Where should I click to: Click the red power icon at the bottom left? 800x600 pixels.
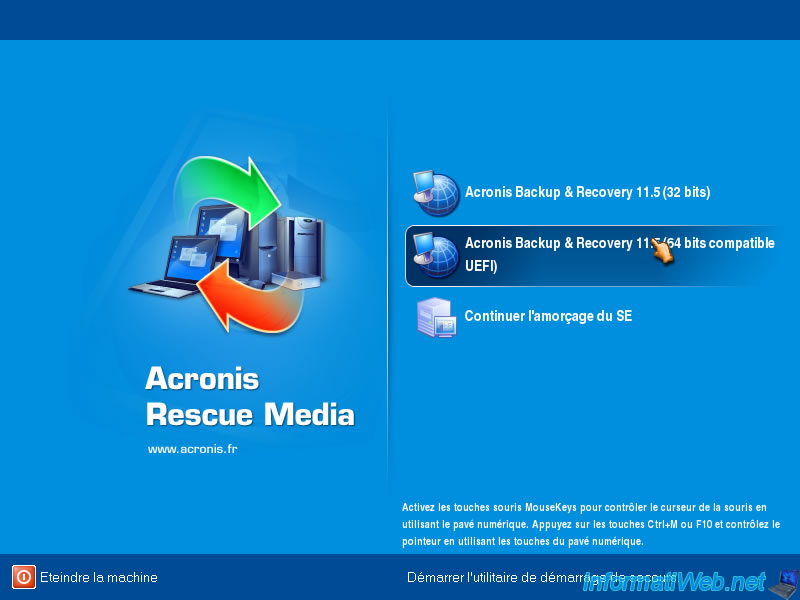point(23,577)
